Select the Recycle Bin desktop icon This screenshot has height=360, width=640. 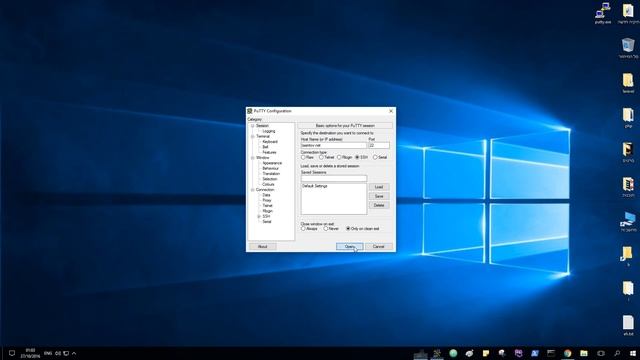[x=628, y=48]
